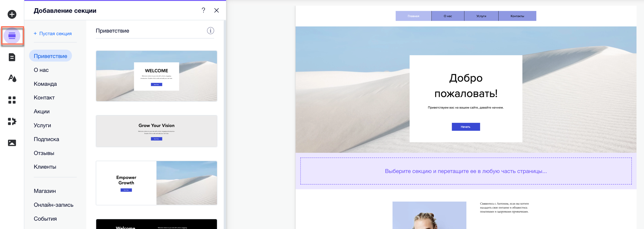Click the Главная tab in site menu
The height and width of the screenshot is (229, 644).
(x=413, y=16)
